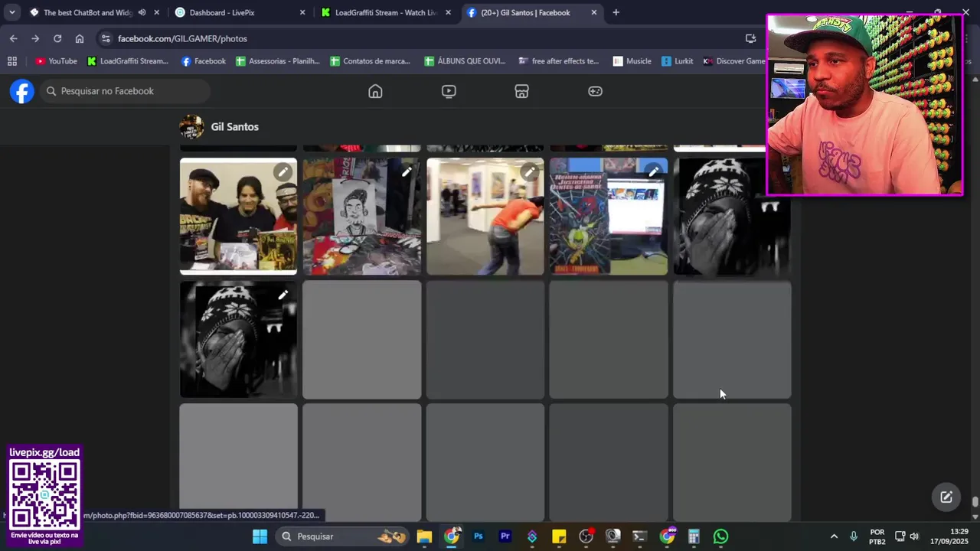Viewport: 980px width, 551px height.
Task: Open the YouTube bookmark
Action: pyautogui.click(x=56, y=61)
